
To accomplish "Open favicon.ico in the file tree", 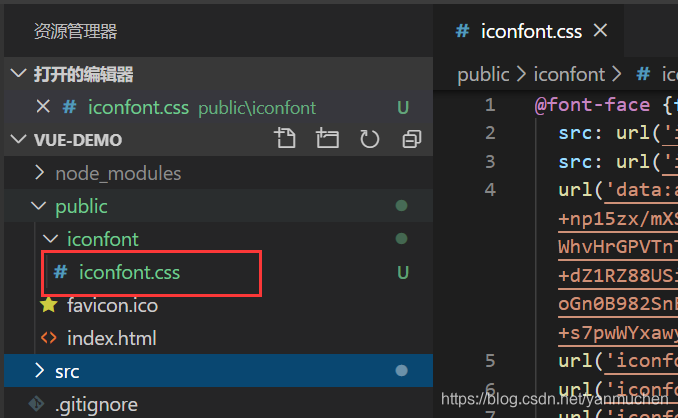I will (x=112, y=306).
